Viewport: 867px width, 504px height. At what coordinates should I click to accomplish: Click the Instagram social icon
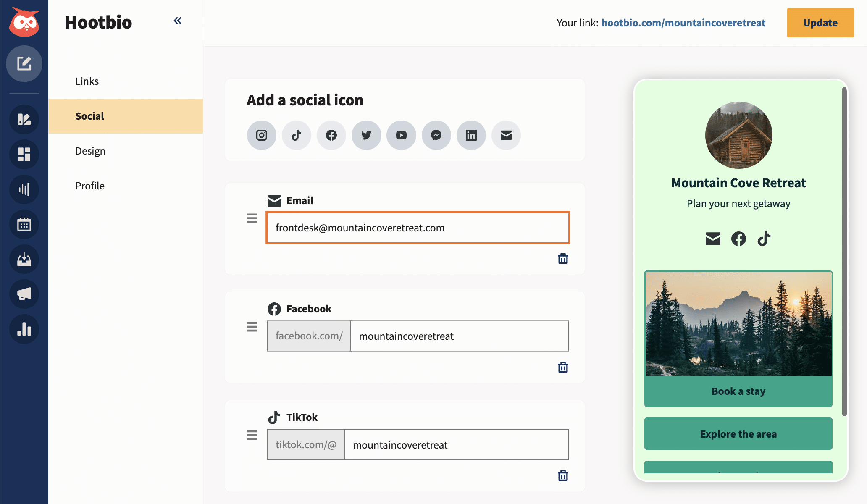pyautogui.click(x=262, y=135)
